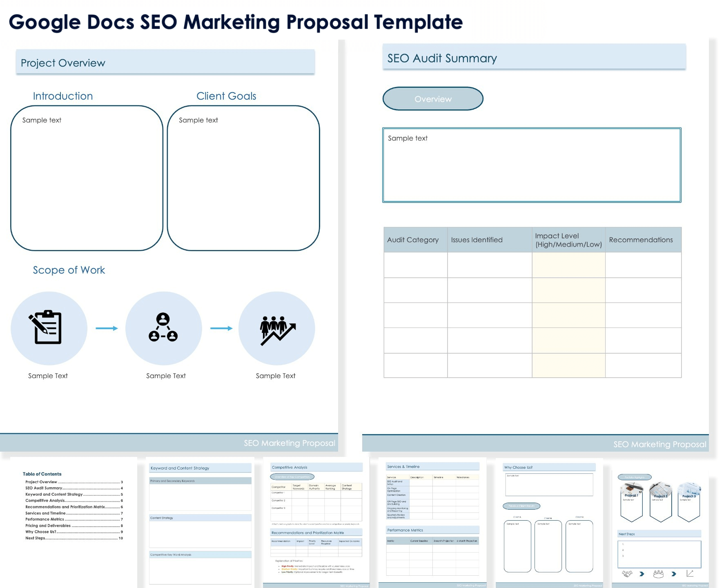Click the Project 2 portfolio card
Screen dimensions: 724x588
click(661, 502)
